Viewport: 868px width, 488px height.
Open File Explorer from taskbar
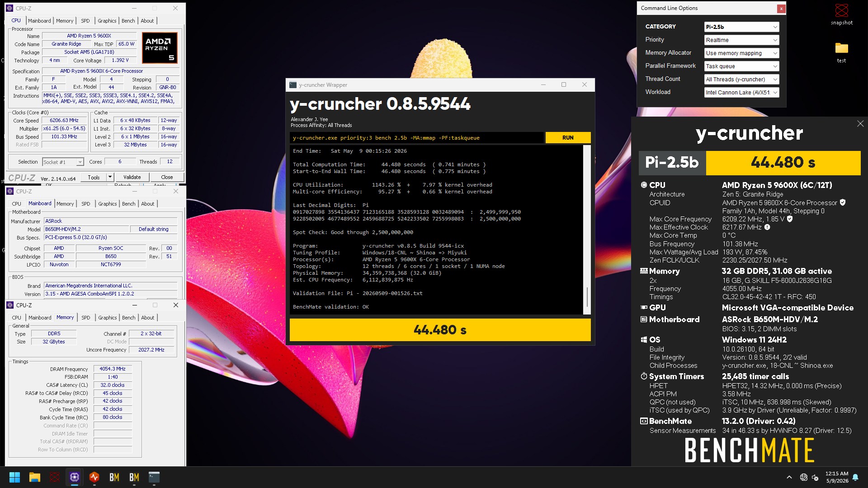click(x=35, y=477)
